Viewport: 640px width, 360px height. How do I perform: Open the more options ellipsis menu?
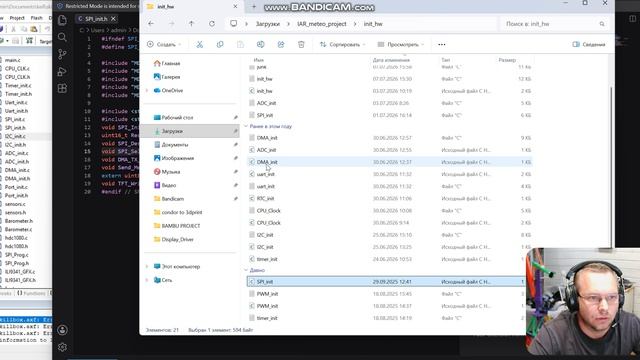442,44
